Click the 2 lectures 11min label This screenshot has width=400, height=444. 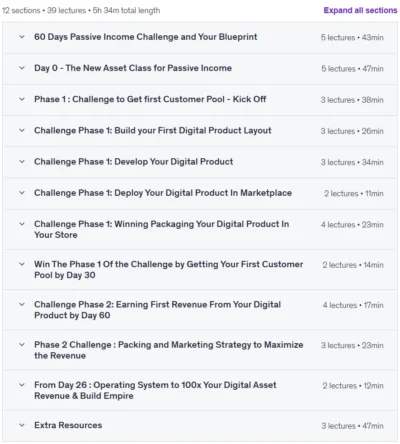pos(354,193)
